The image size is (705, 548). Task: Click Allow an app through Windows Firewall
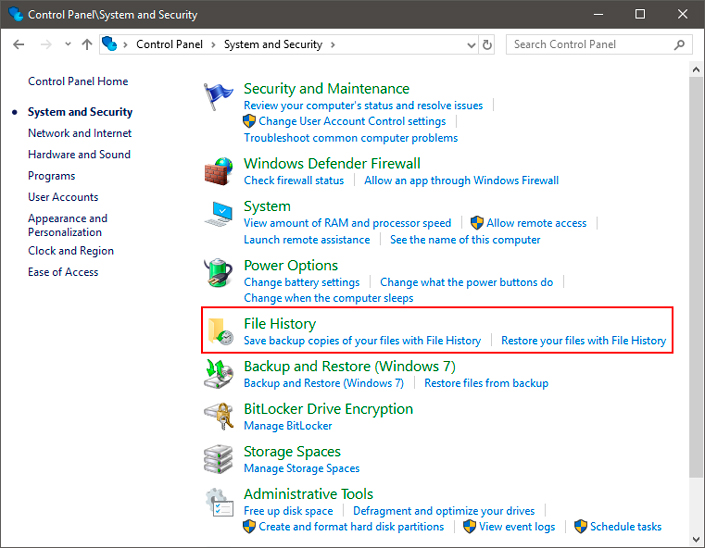click(x=461, y=180)
